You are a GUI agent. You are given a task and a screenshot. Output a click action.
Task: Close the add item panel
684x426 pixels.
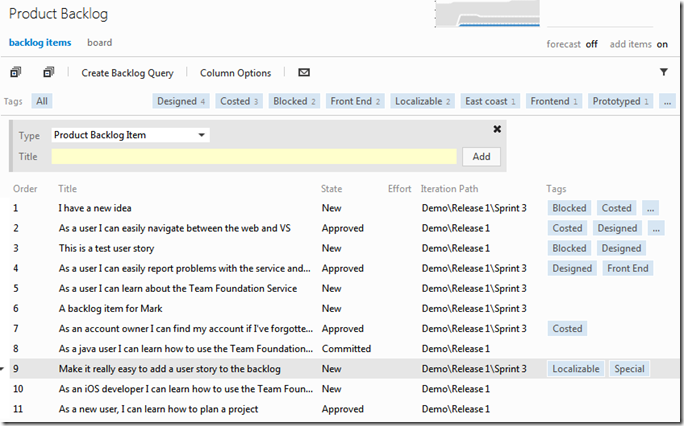click(497, 129)
